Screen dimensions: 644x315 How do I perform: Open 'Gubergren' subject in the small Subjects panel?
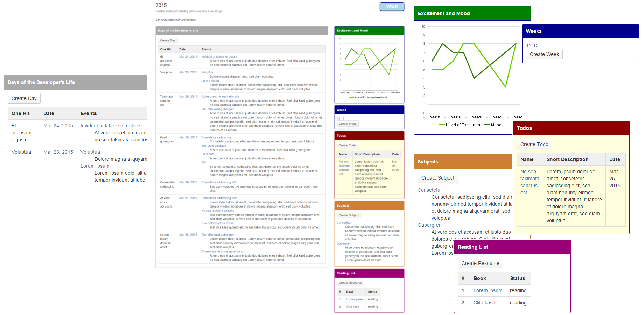coord(344,244)
